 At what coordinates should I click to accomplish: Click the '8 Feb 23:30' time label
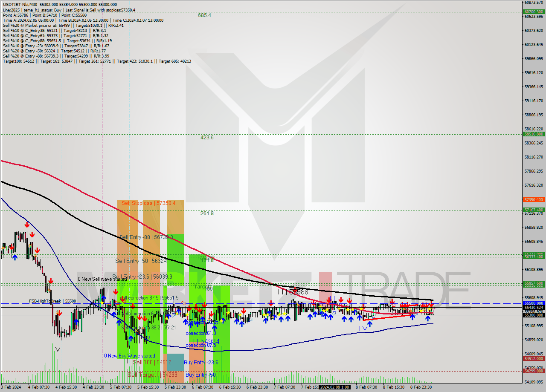421,387
